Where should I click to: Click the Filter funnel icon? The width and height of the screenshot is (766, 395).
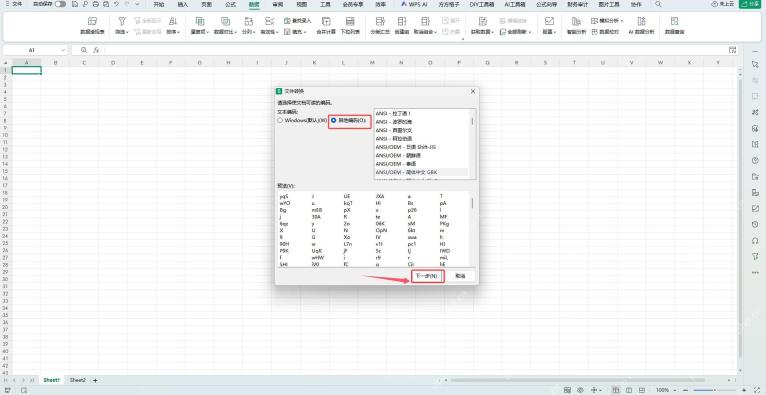pyautogui.click(x=122, y=21)
